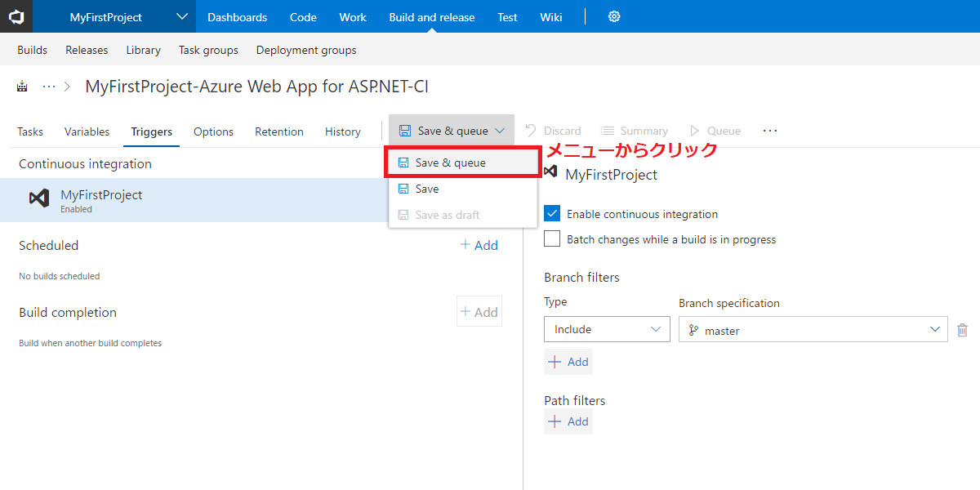Switch to the Tasks tab

tap(30, 131)
